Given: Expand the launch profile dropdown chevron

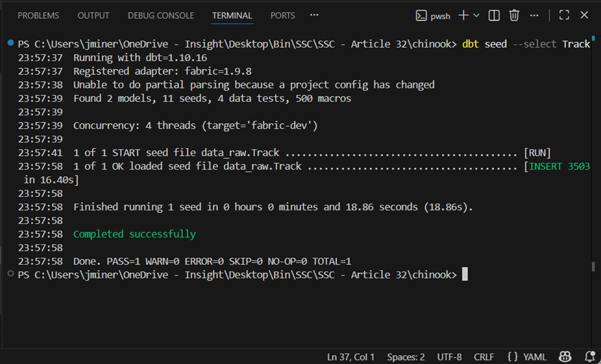Looking at the screenshot, I should 476,15.
